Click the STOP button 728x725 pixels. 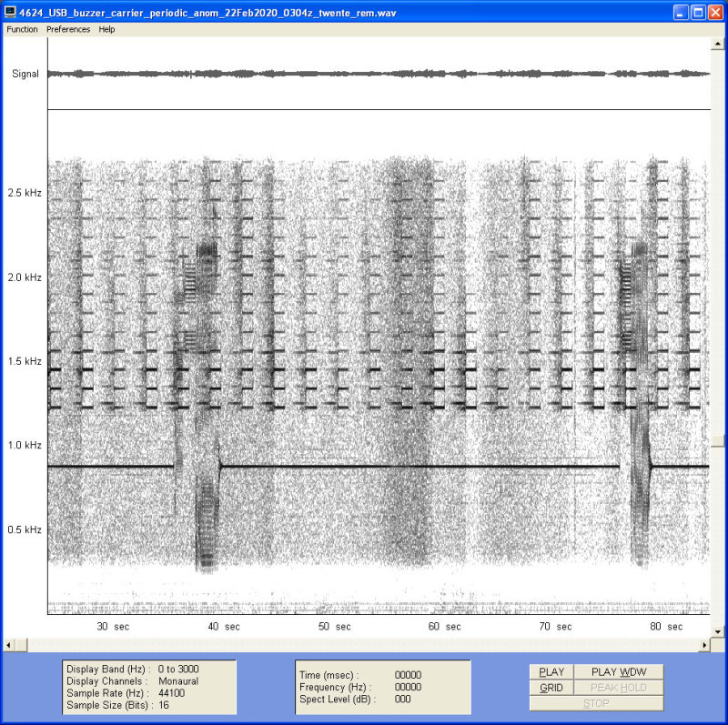click(x=596, y=703)
